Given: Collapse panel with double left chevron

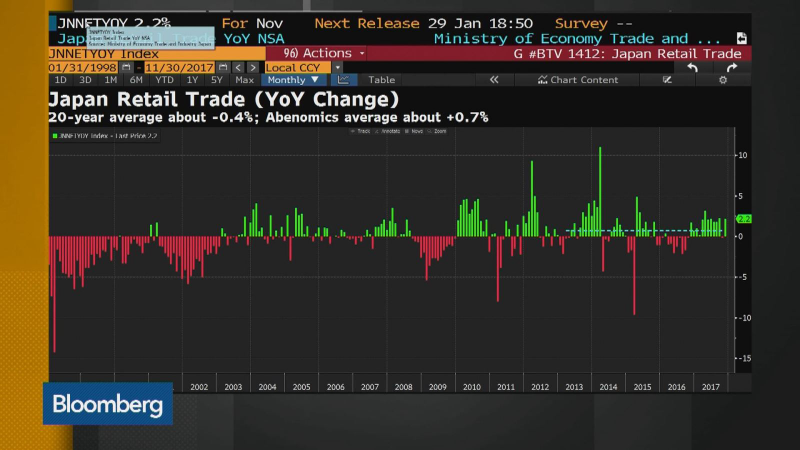Looking at the screenshot, I should [x=494, y=80].
